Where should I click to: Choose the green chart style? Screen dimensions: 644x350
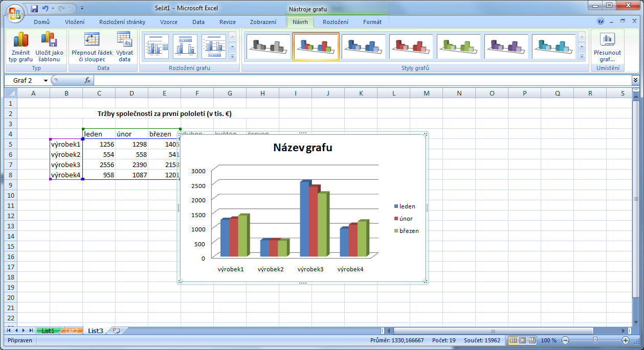click(459, 46)
